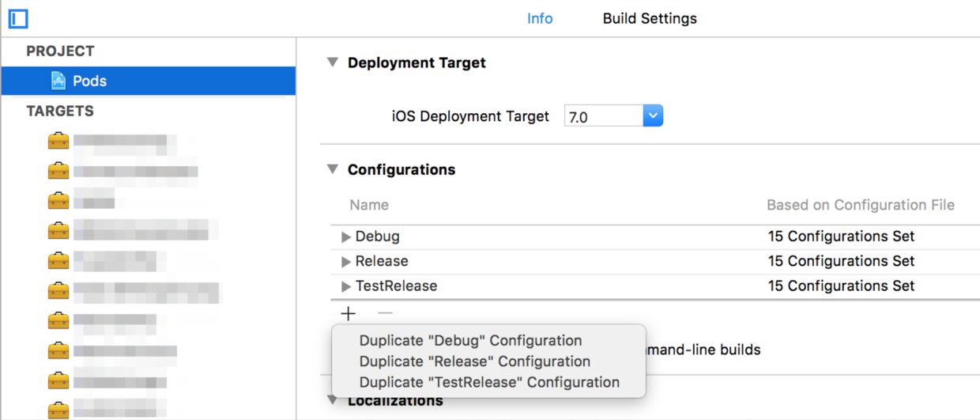Toggle the Localizations section disclosure triangle
Screen dimensions: 980x420
point(333,400)
